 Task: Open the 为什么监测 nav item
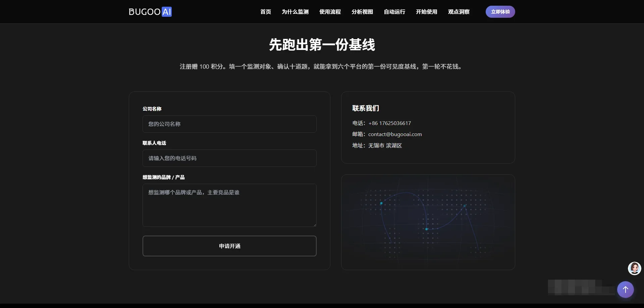click(295, 12)
